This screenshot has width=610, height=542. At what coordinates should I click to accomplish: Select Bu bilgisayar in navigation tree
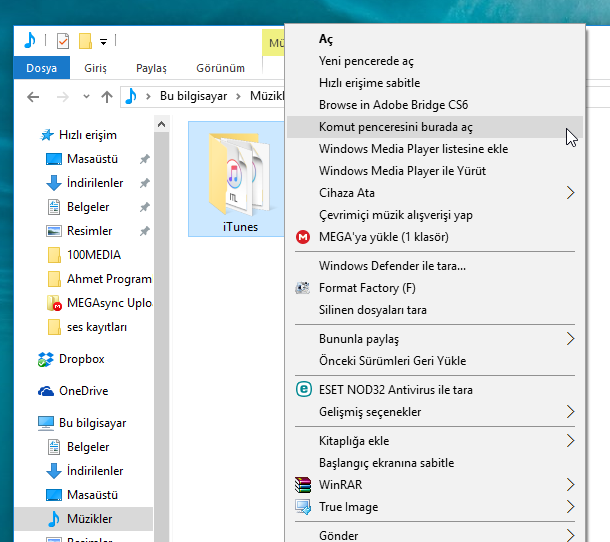pos(93,423)
